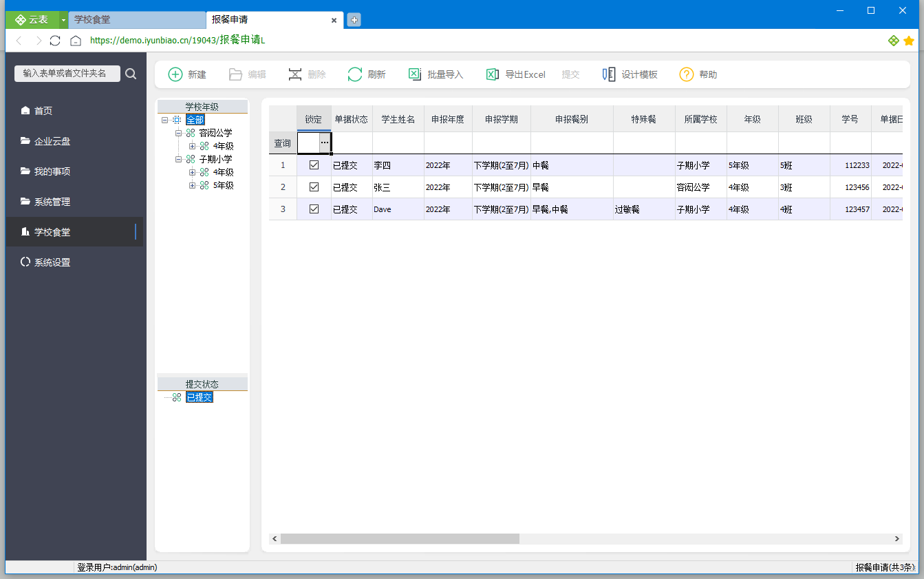This screenshot has width=924, height=579.
Task: Collapse the 容闳公学 node
Action: [x=178, y=133]
